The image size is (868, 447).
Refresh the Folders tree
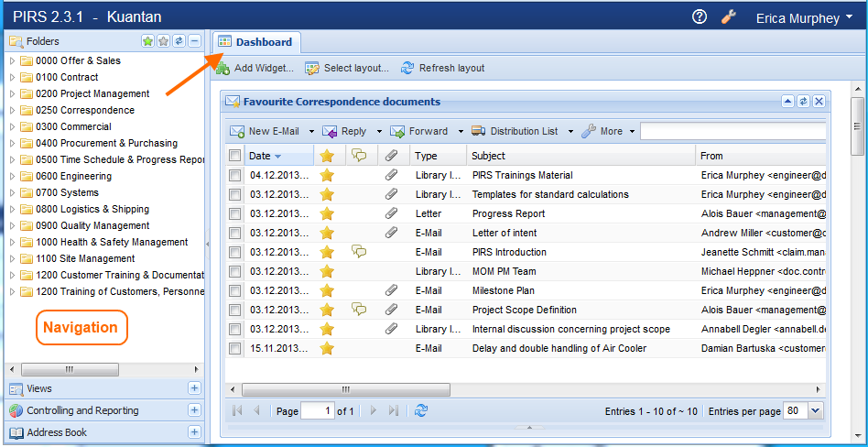[179, 41]
